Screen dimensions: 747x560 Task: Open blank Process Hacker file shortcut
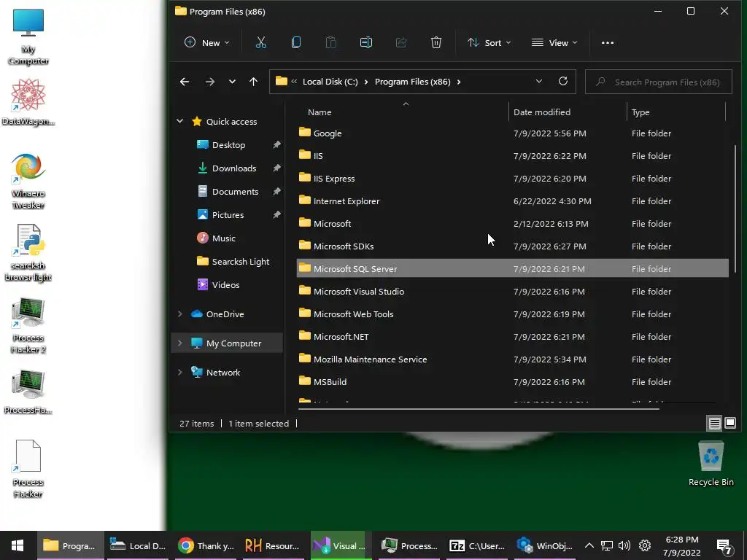(28, 469)
